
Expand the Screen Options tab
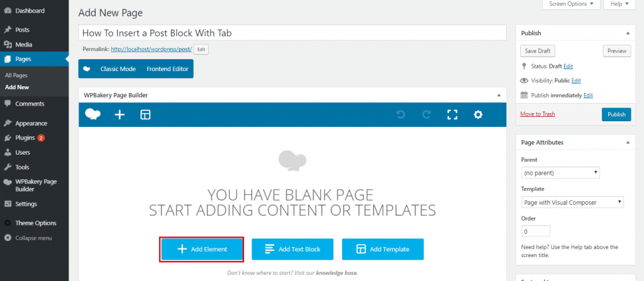[569, 4]
